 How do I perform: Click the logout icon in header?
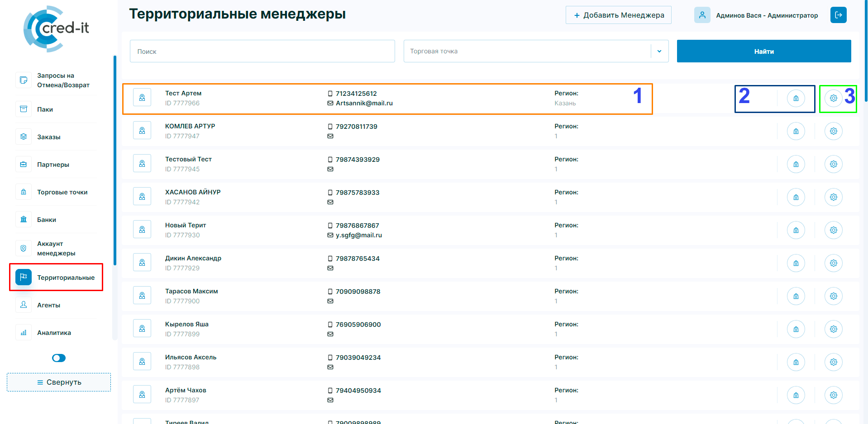pyautogui.click(x=838, y=15)
